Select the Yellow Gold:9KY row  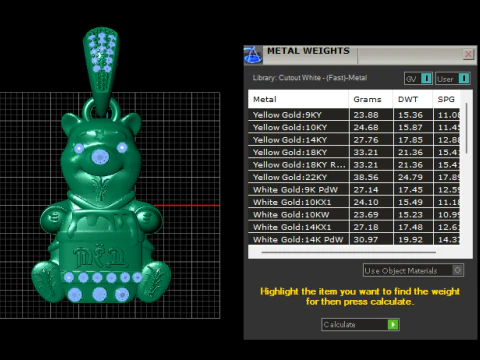tap(354, 115)
